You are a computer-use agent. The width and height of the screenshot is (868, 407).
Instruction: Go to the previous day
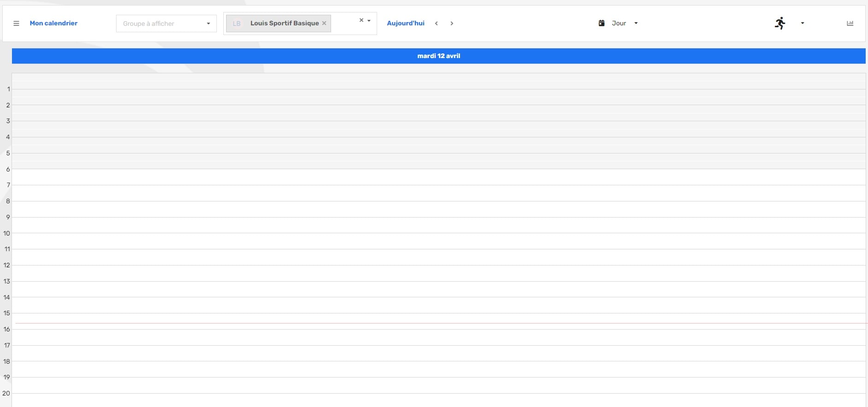pyautogui.click(x=437, y=24)
